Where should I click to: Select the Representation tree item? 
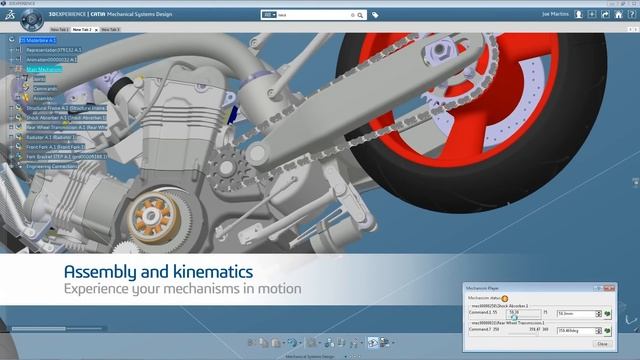[54, 50]
